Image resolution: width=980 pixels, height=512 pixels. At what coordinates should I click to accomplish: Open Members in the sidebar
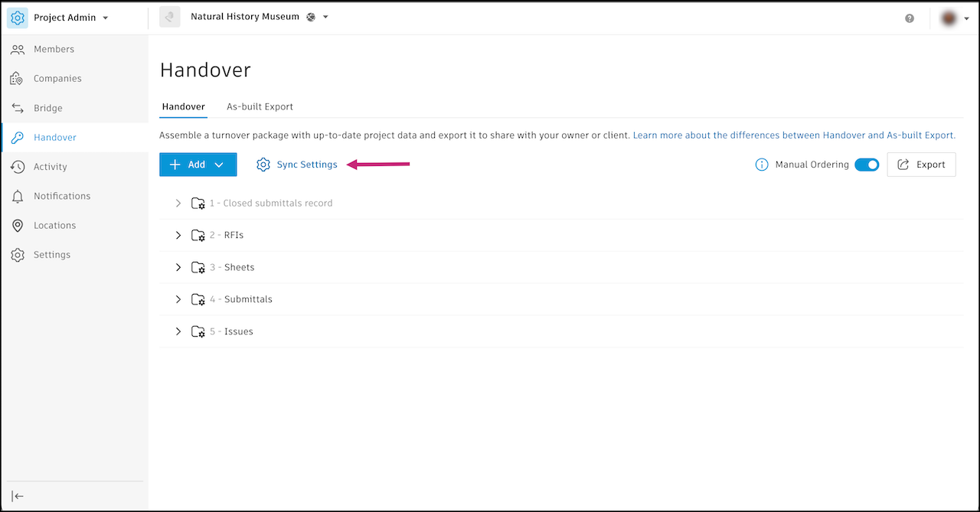(54, 49)
